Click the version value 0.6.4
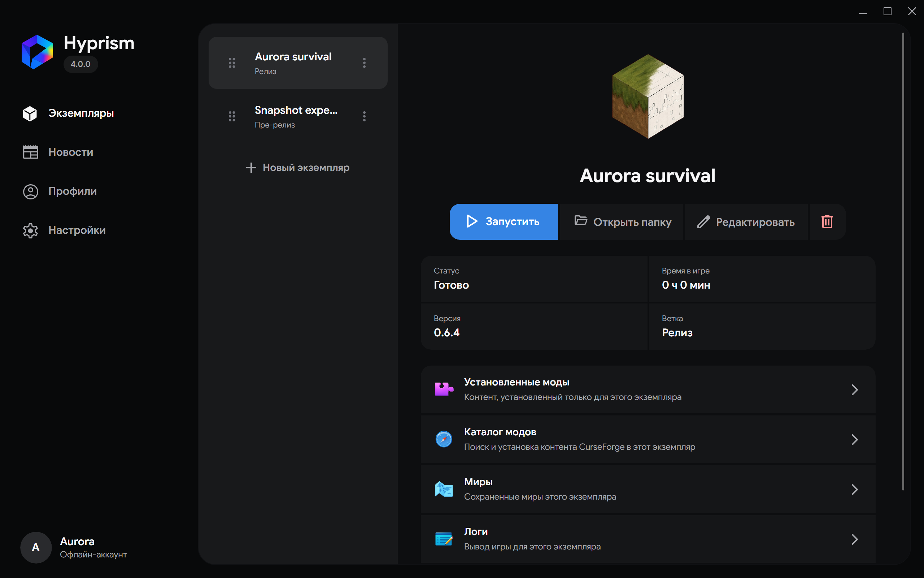The height and width of the screenshot is (578, 924). click(446, 333)
